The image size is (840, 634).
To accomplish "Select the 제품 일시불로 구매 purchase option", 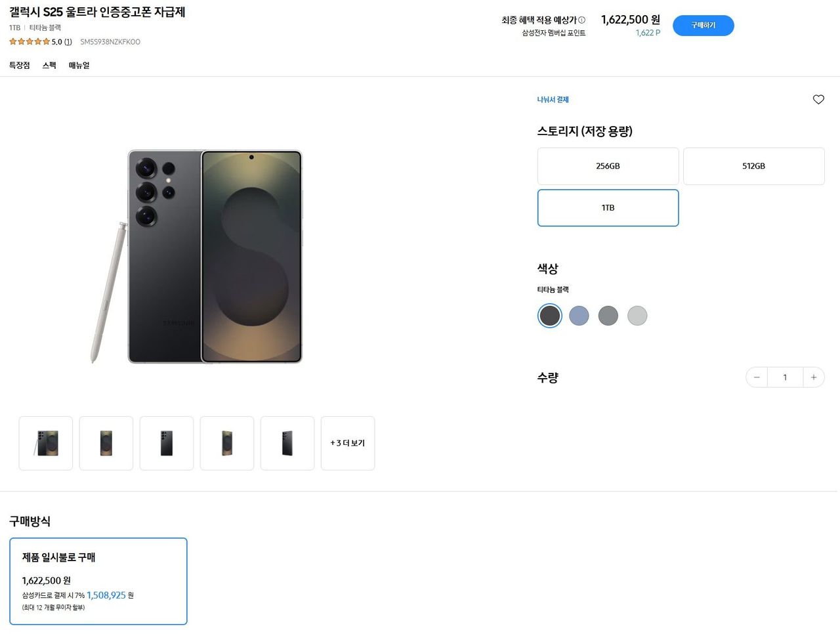I will click(x=98, y=581).
